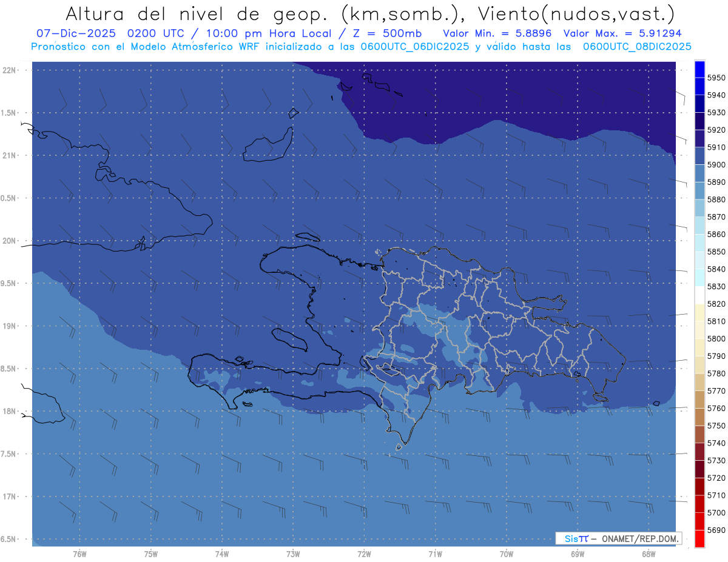Viewport: 728px width, 562px height.
Task: Click the light blue swatch between 5870 and 5860
Action: (699, 226)
